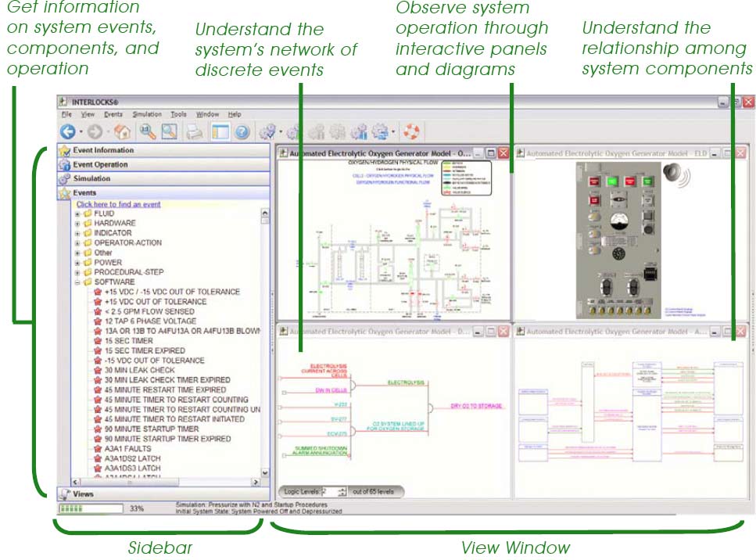Open the Tools menu

click(178, 114)
